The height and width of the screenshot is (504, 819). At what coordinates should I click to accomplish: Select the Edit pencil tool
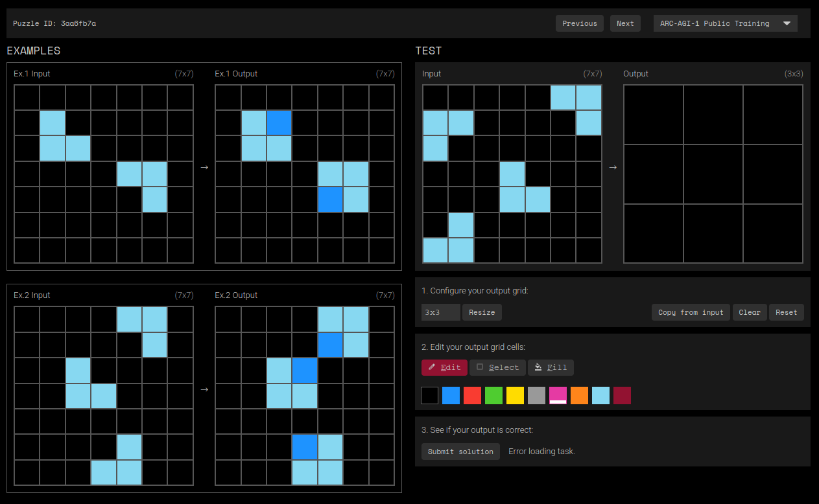click(444, 367)
